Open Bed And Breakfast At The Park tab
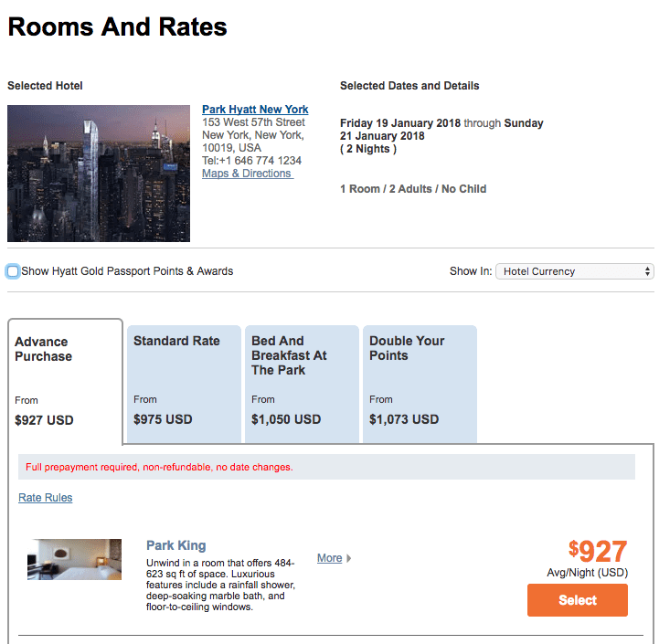659x644 pixels. coord(302,384)
